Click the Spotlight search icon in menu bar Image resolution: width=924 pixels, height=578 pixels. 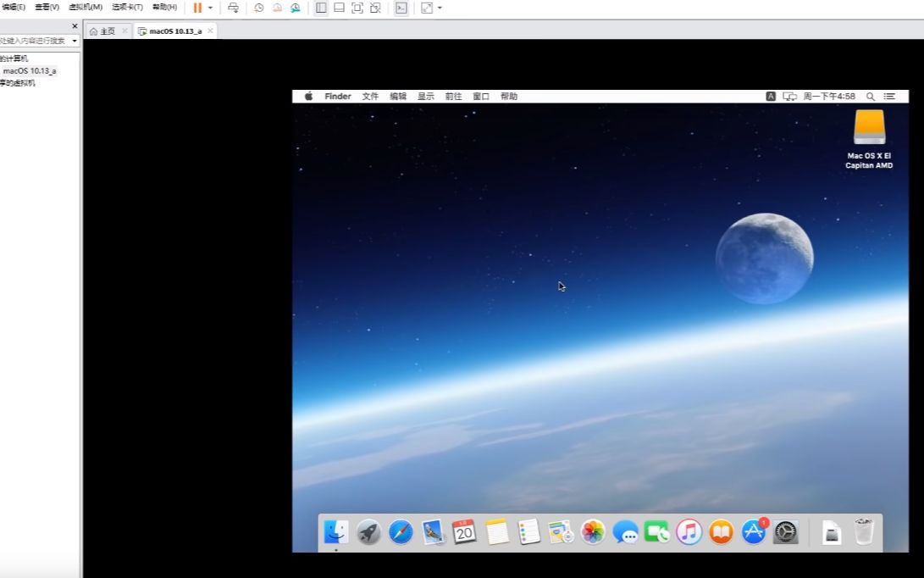tap(871, 96)
